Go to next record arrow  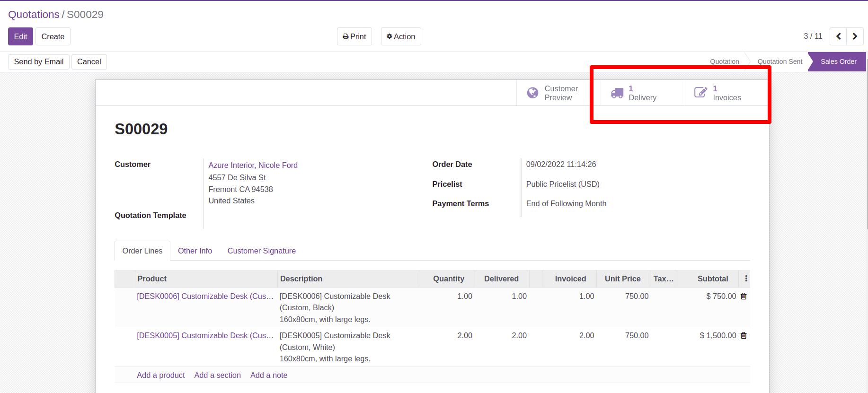[x=855, y=36]
